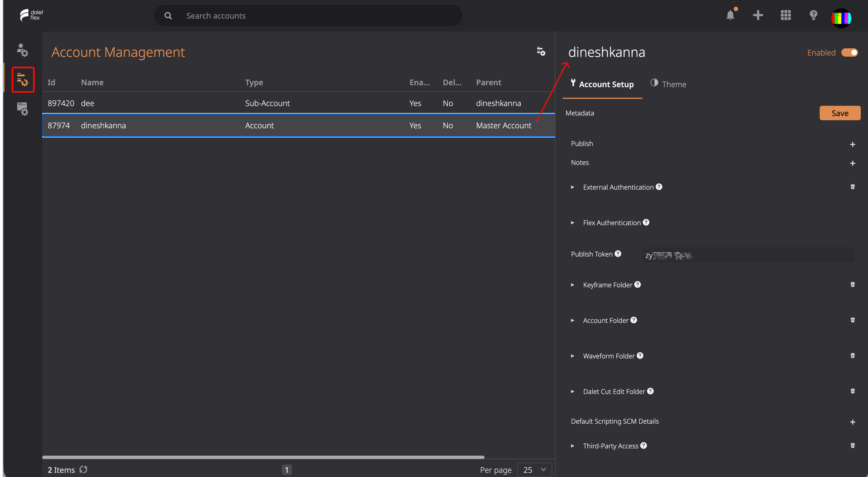Switch to the Account Setup tab
Image resolution: width=868 pixels, height=477 pixels.
602,84
